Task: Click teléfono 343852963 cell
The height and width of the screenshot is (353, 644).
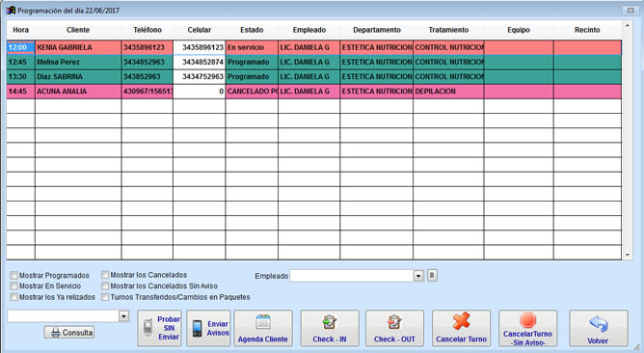Action: (148, 77)
